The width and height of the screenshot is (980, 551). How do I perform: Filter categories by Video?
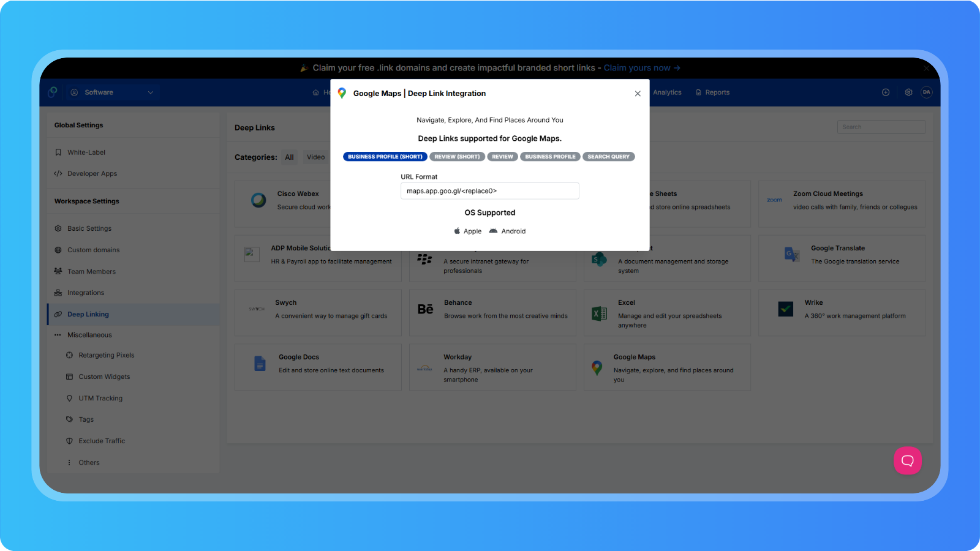coord(315,157)
